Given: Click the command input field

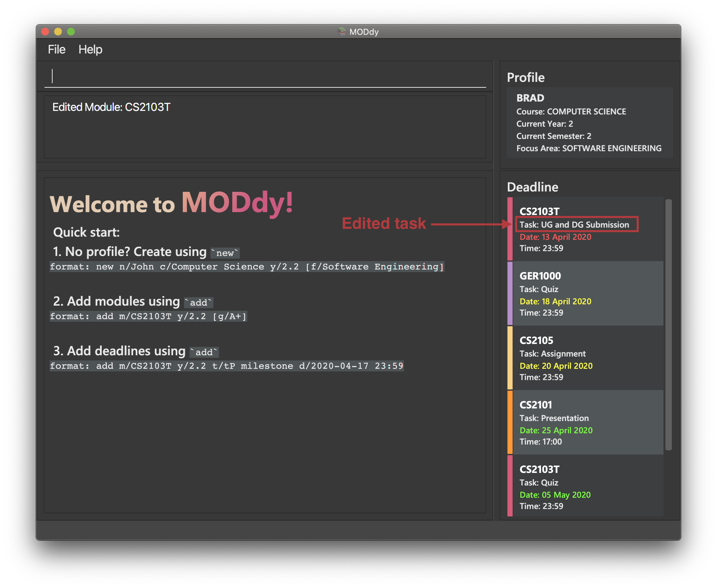Looking at the screenshot, I should tap(265, 76).
